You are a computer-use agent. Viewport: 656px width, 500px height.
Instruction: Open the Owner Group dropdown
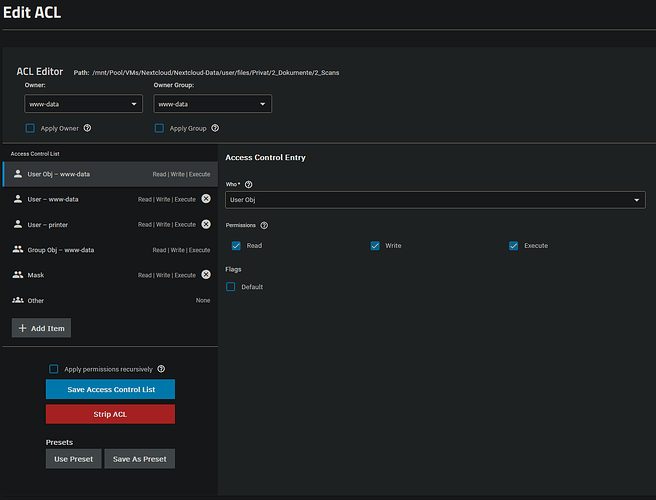[x=213, y=104]
